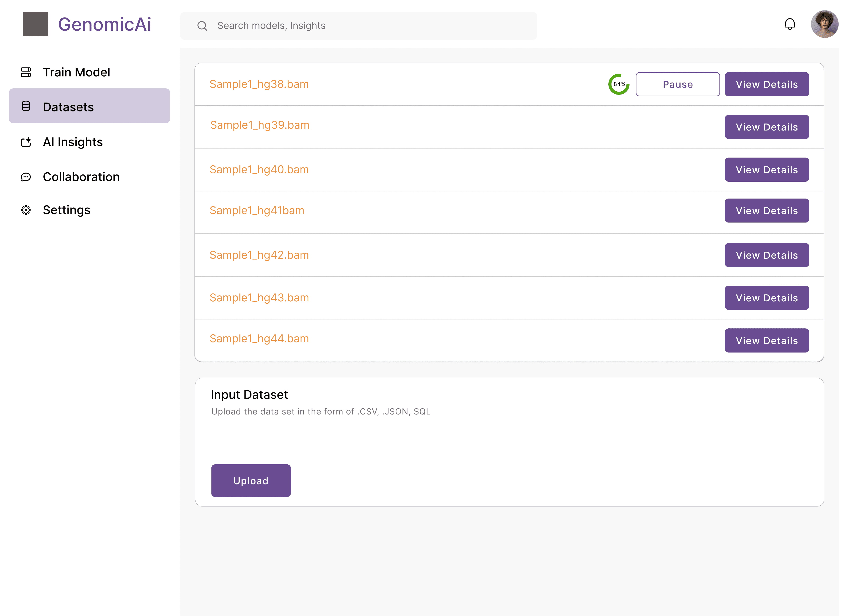Click the AI Insights sparkle icon

pos(26,142)
